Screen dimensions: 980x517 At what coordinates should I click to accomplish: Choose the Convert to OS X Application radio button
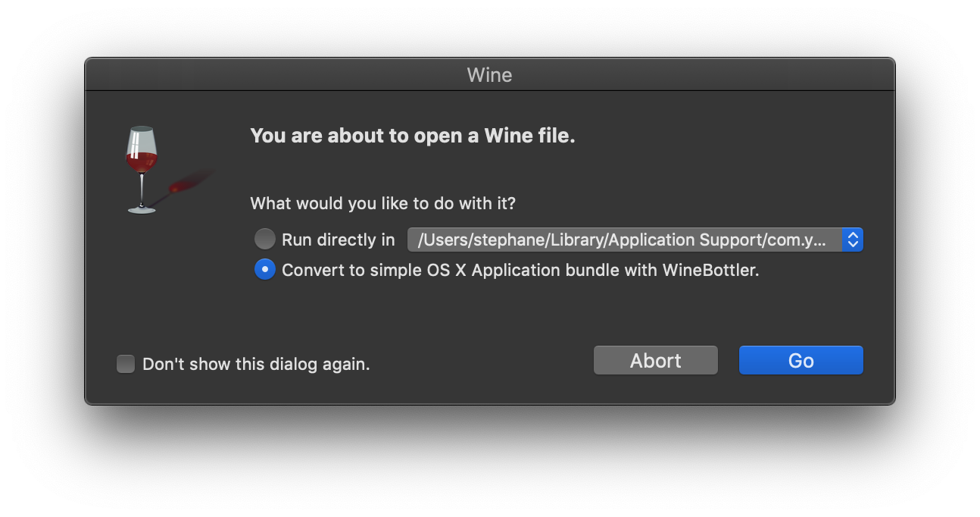265,270
